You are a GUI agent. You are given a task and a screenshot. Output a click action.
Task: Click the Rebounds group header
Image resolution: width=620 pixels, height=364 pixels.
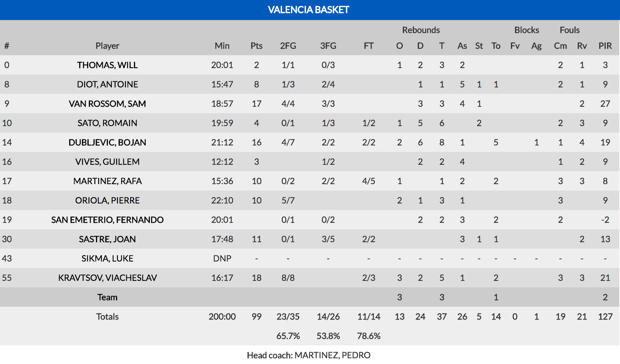click(421, 30)
